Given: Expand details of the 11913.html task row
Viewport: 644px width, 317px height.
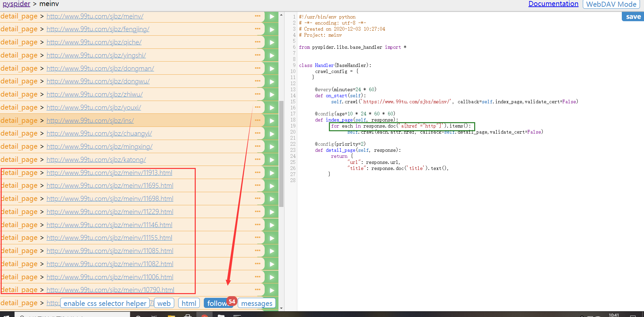Looking at the screenshot, I should coord(258,172).
